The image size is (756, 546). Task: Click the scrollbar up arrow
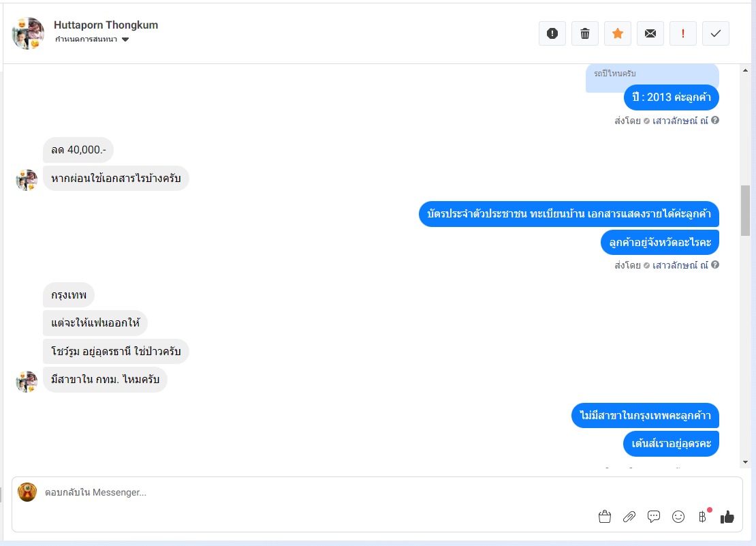[x=745, y=70]
